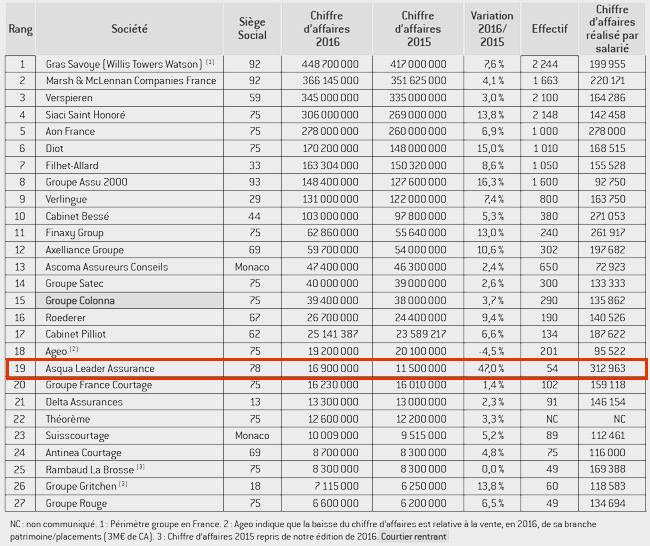This screenshot has width=650, height=546.
Task: Click the variation value '16,3 %'
Action: click(491, 182)
